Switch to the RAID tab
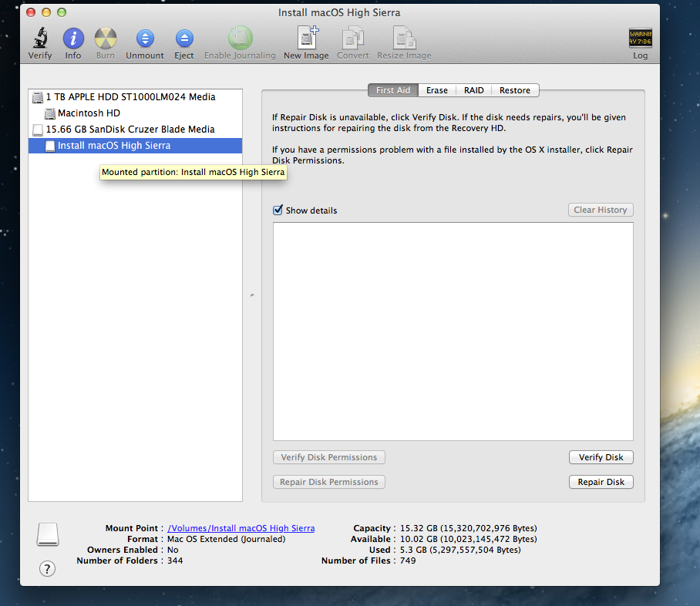700x606 pixels. coord(473,90)
